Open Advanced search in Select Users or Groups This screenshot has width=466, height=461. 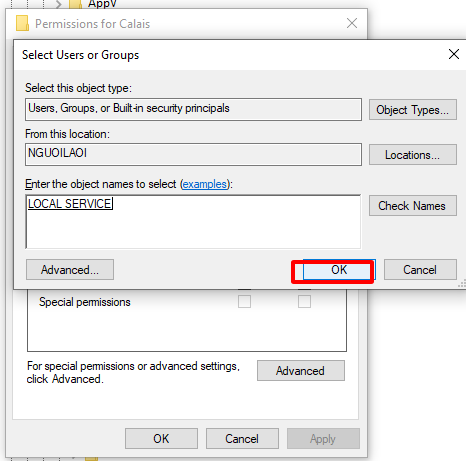click(70, 270)
